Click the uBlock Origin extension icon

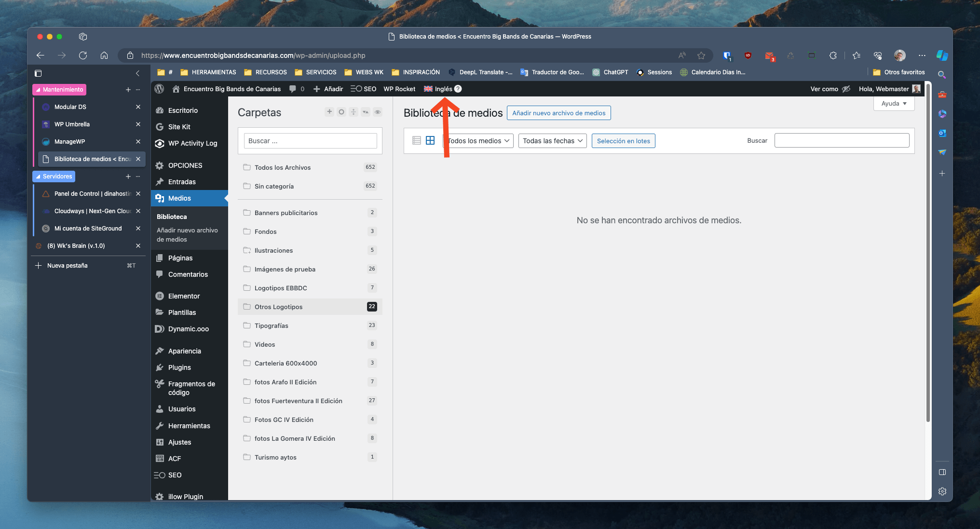click(x=748, y=55)
